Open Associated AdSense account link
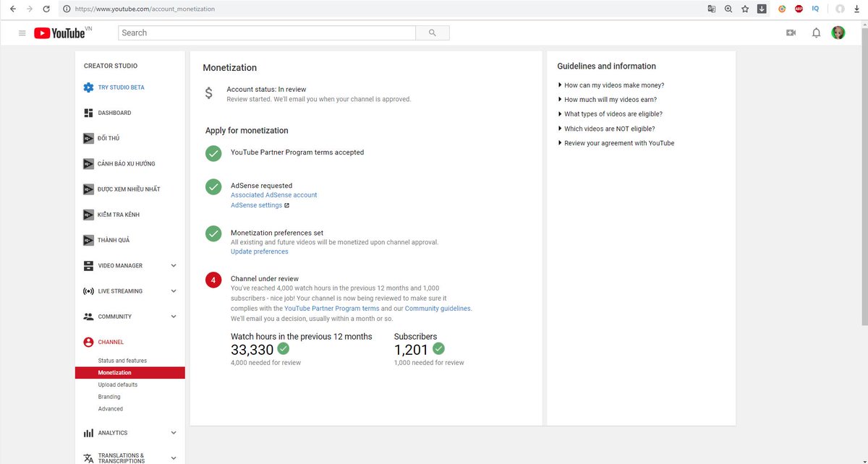Viewport: 868px width, 464px height. [x=273, y=195]
